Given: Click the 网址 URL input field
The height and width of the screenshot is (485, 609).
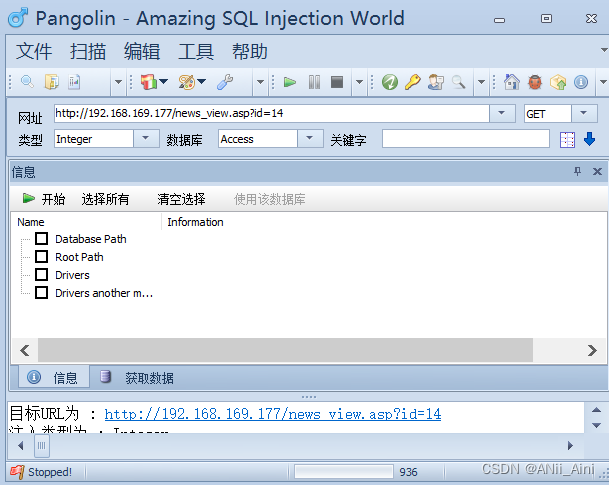Looking at the screenshot, I should [x=271, y=113].
